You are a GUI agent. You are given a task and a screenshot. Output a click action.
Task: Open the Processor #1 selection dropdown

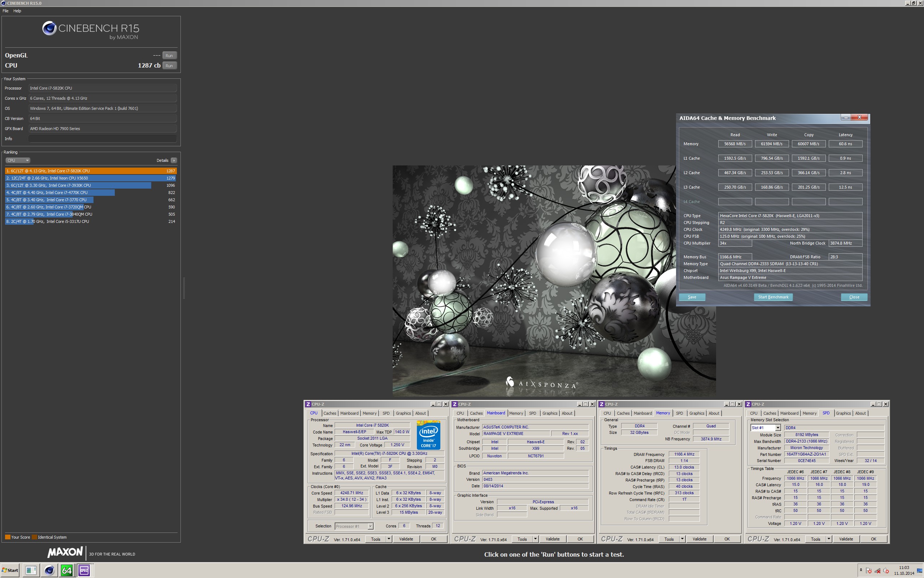354,526
